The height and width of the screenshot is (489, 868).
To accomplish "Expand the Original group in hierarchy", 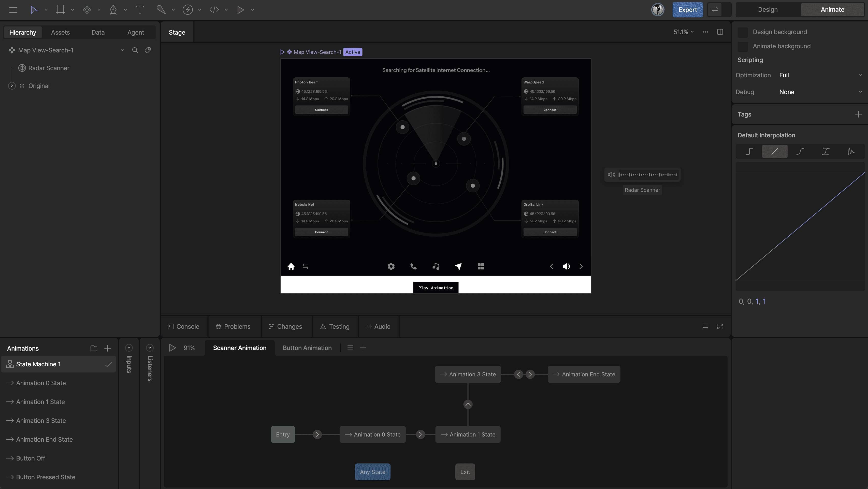I will 12,86.
